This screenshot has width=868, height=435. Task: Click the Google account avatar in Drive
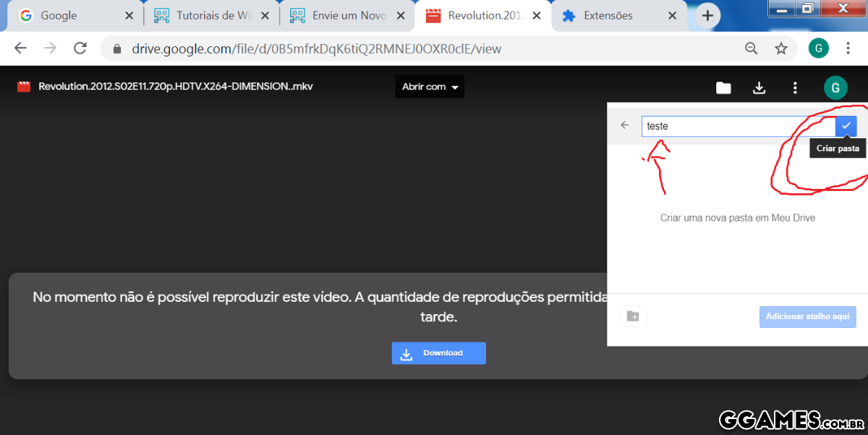coord(835,88)
